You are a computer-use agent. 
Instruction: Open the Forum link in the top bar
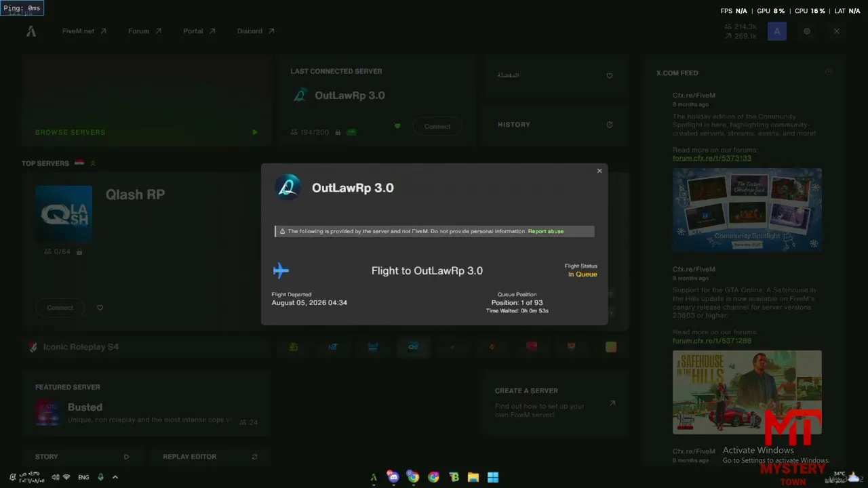144,31
